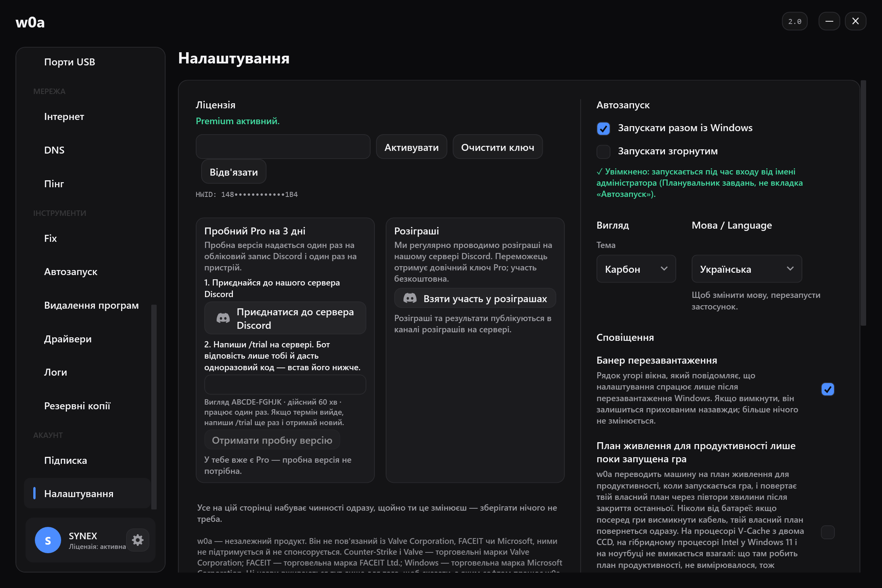Viewport: 882px width, 588px height.
Task: Click the sidebar vertical scrollbar
Action: pos(154,407)
